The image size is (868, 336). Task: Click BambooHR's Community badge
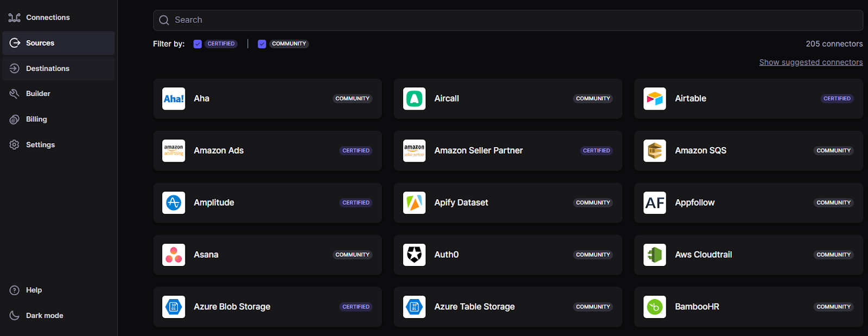click(834, 307)
